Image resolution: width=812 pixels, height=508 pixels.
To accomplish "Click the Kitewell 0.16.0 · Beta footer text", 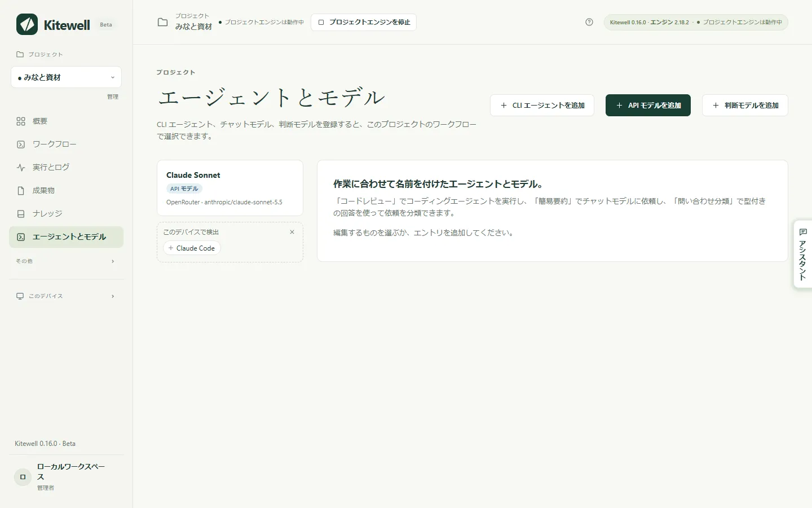I will click(45, 444).
